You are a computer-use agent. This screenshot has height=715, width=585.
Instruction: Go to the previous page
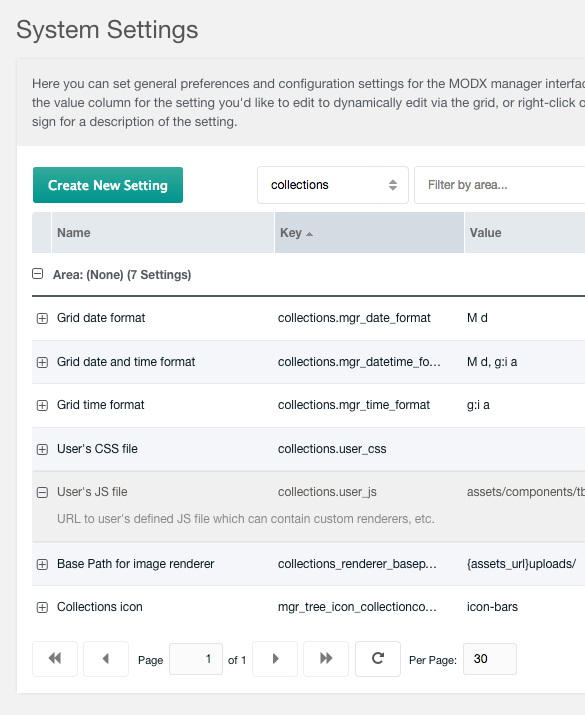[x=106, y=658]
